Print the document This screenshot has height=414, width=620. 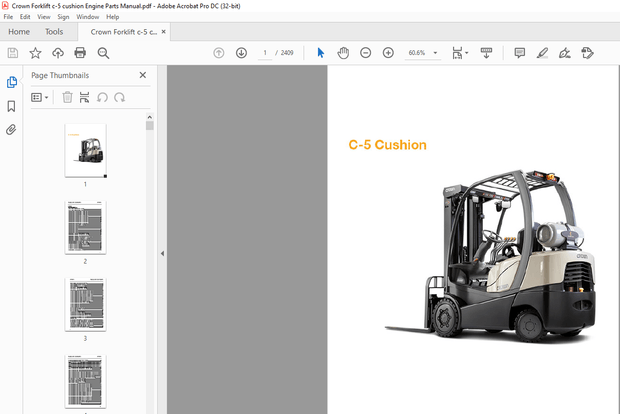[x=80, y=53]
